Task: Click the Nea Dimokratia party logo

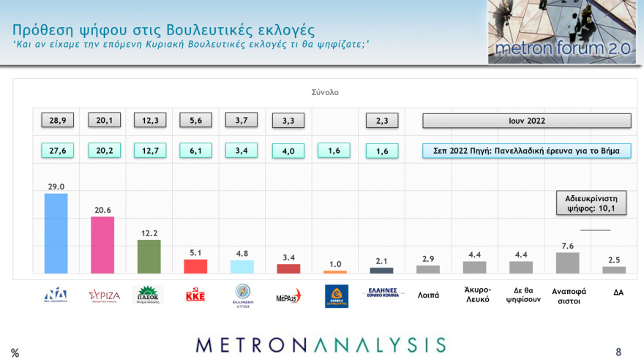Action: click(x=56, y=295)
